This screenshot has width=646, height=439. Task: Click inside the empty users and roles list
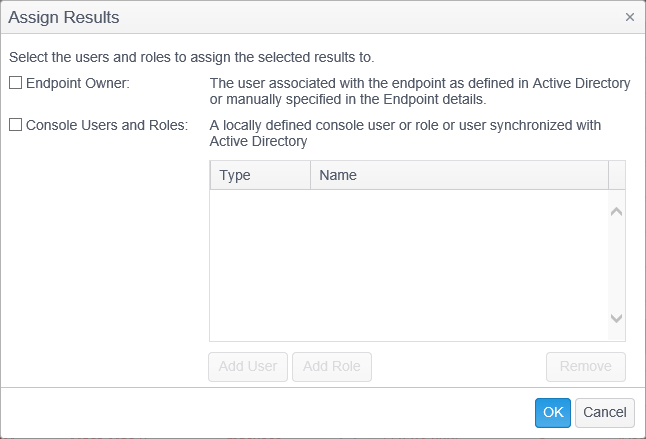(x=408, y=265)
